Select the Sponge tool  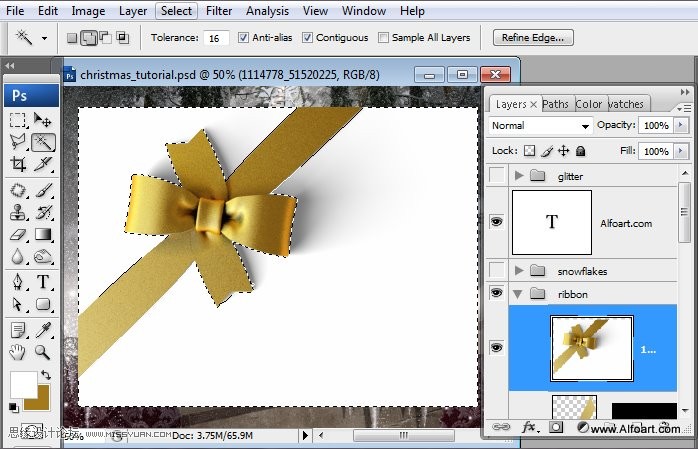(43, 256)
